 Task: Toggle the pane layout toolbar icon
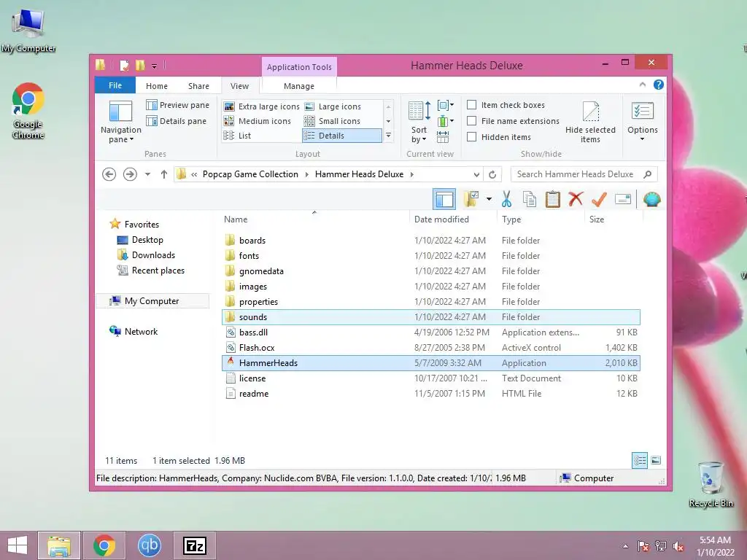[x=444, y=199]
